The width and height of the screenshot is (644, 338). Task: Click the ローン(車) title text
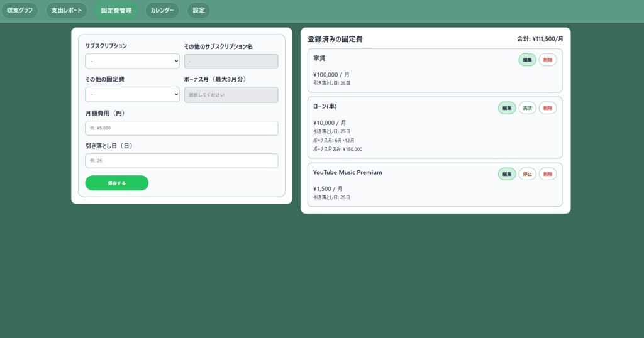(325, 106)
